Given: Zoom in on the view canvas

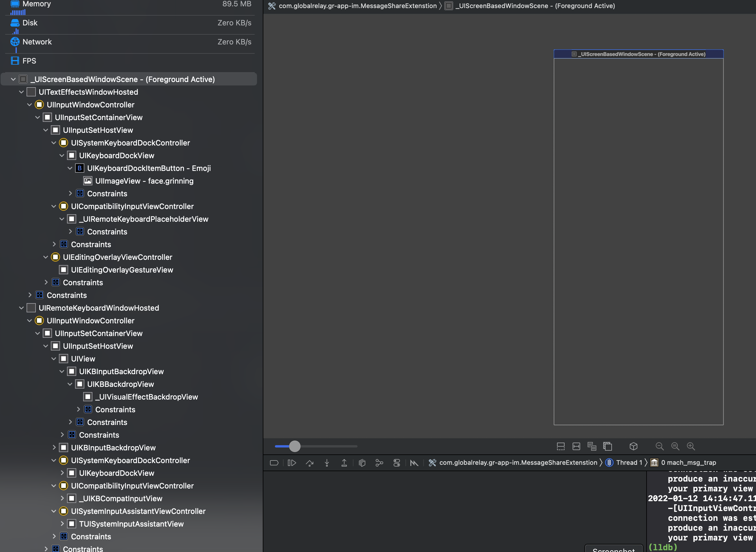Looking at the screenshot, I should pyautogui.click(x=691, y=446).
